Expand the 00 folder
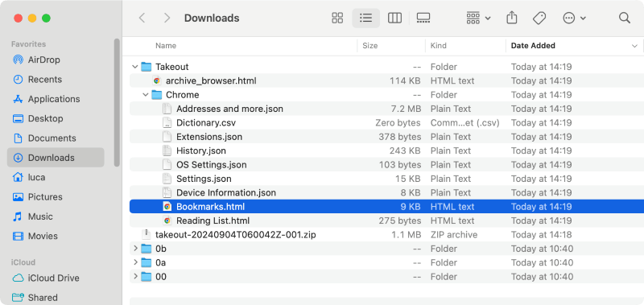Screen dimensions: 644x305 [135, 276]
